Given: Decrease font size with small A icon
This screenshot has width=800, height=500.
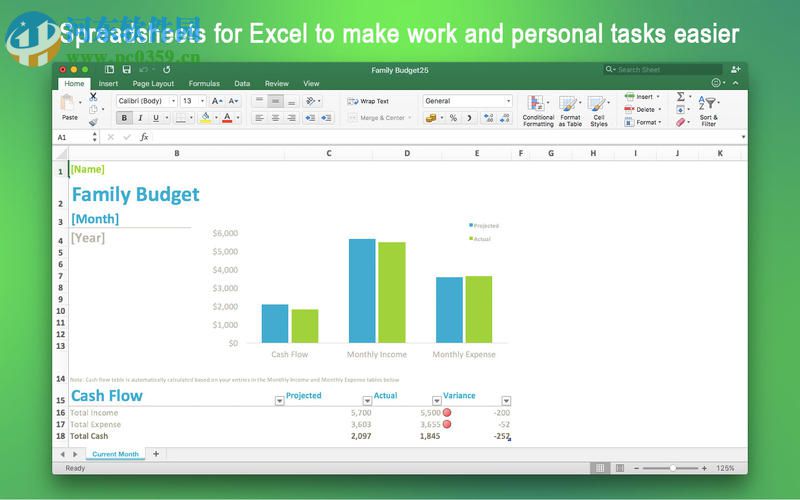Looking at the screenshot, I should click(x=233, y=101).
